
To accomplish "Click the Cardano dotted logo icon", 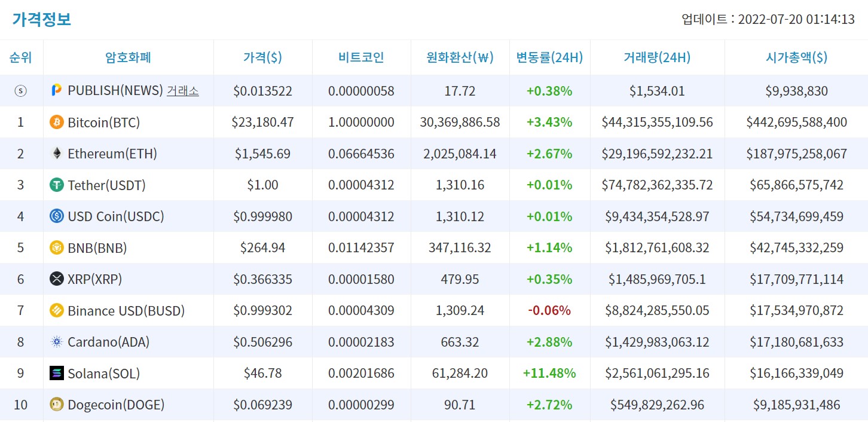I will [56, 342].
